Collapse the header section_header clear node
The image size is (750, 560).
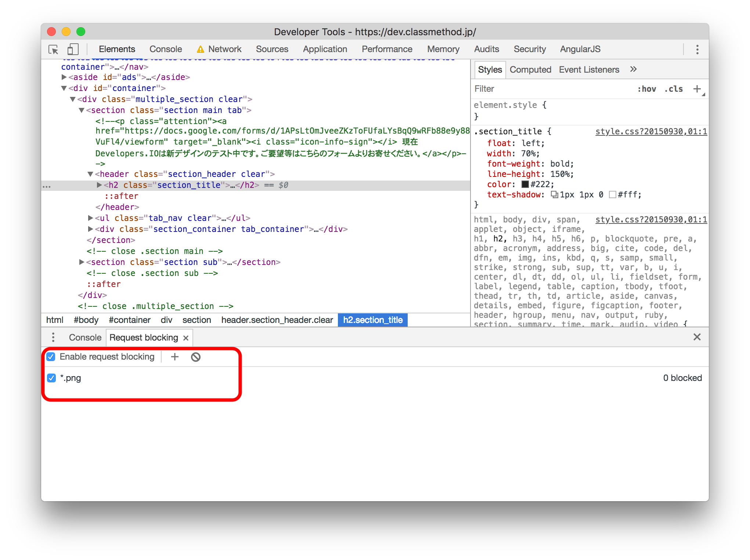pos(90,174)
